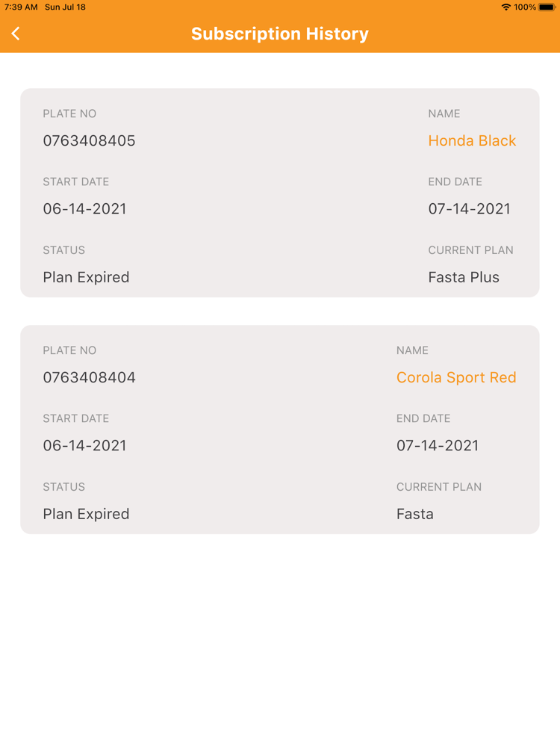Select plate number 0763408404
The width and height of the screenshot is (560, 747).
tap(89, 377)
